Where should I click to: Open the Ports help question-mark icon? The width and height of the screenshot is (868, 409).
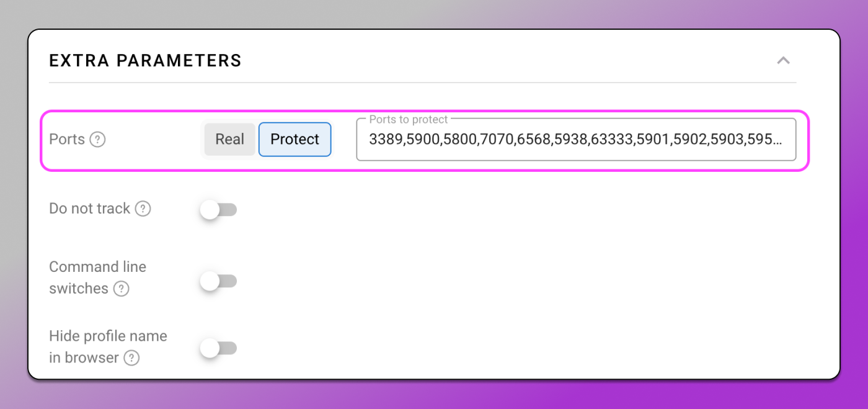click(x=97, y=140)
